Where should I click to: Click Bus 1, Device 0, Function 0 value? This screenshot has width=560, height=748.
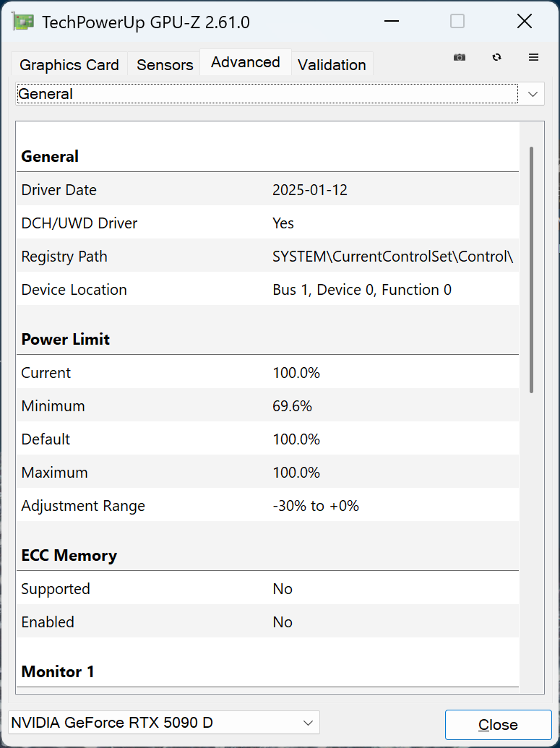pyautogui.click(x=361, y=290)
